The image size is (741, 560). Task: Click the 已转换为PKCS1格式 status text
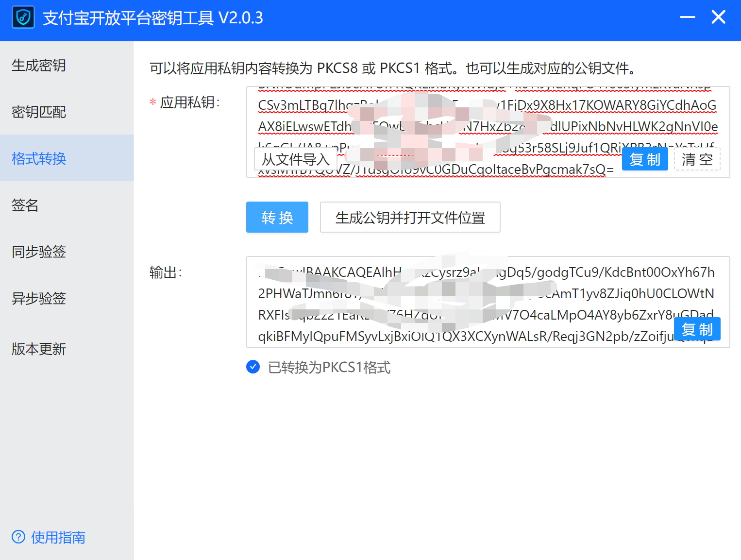[x=329, y=367]
